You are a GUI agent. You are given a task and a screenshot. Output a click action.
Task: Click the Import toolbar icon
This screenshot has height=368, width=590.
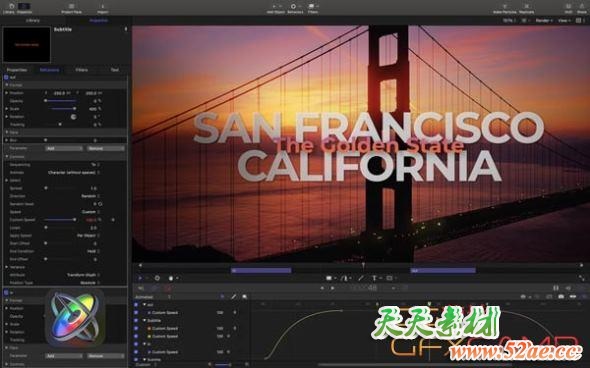point(103,8)
